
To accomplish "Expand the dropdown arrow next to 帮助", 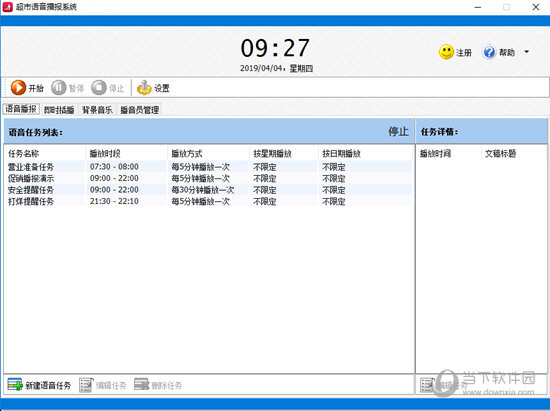I will (526, 52).
